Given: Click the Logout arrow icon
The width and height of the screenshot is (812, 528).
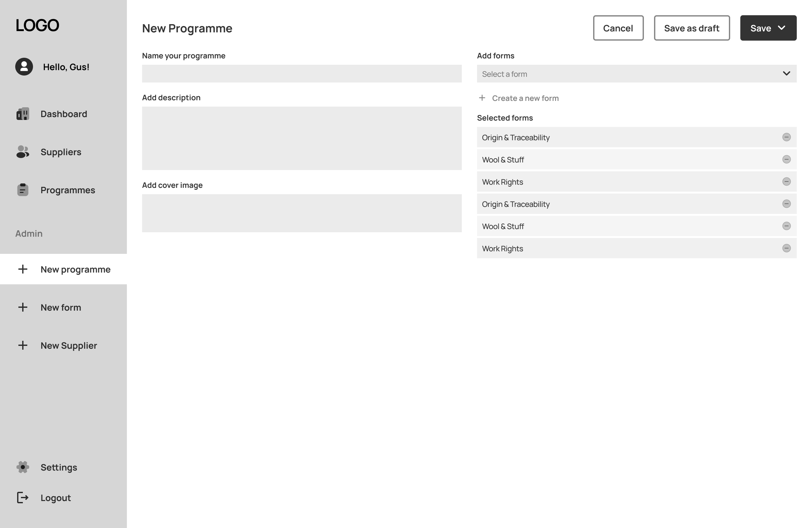Looking at the screenshot, I should [23, 498].
